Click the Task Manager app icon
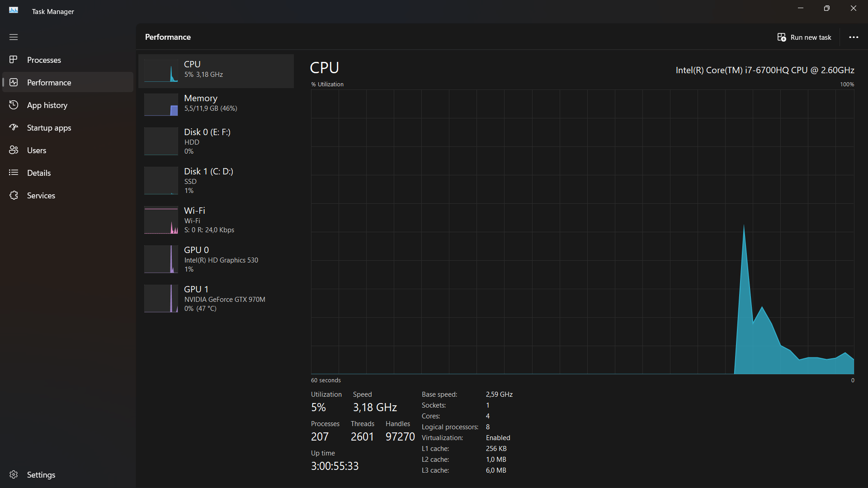868x488 pixels. point(14,10)
